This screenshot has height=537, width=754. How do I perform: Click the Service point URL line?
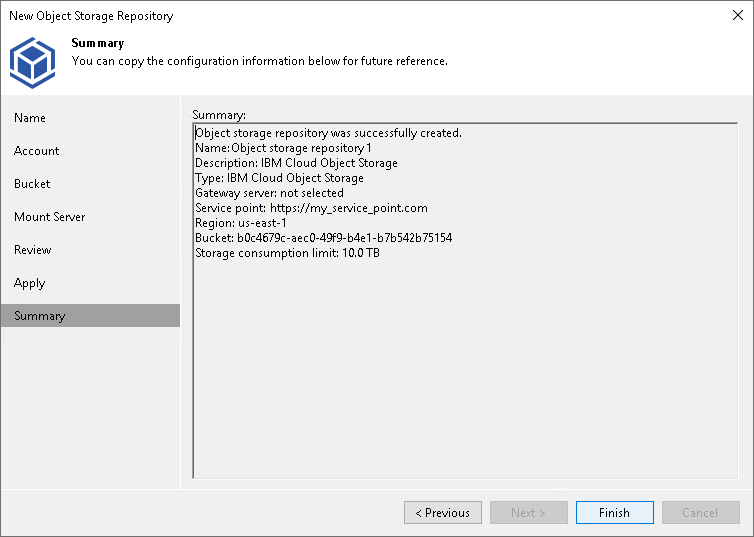(x=311, y=208)
